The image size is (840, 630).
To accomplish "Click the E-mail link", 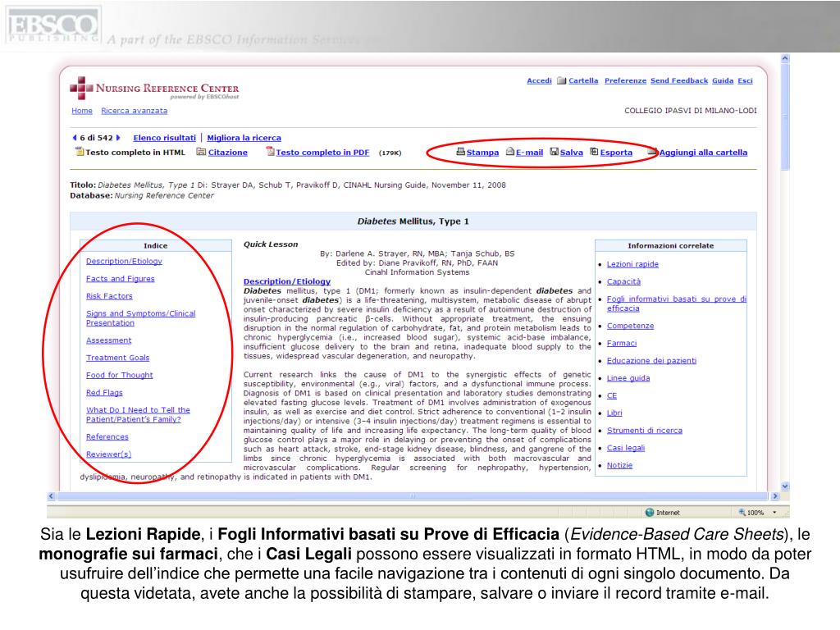I will (x=529, y=152).
